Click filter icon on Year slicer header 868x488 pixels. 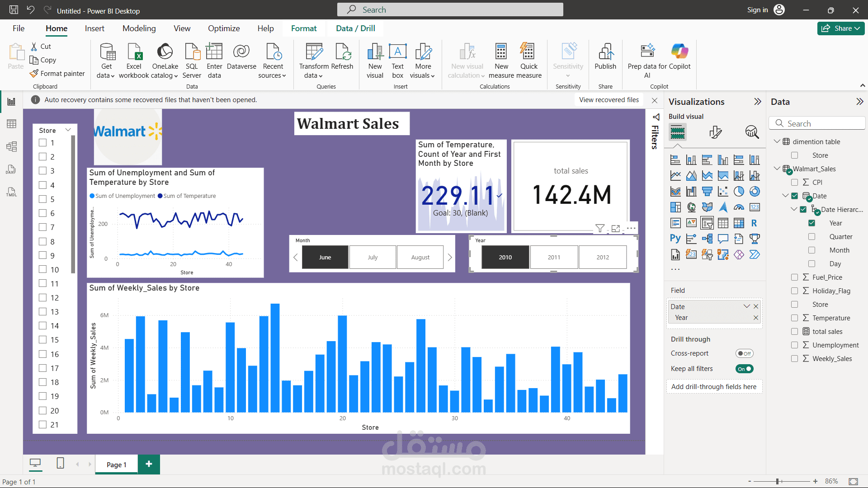coord(600,228)
